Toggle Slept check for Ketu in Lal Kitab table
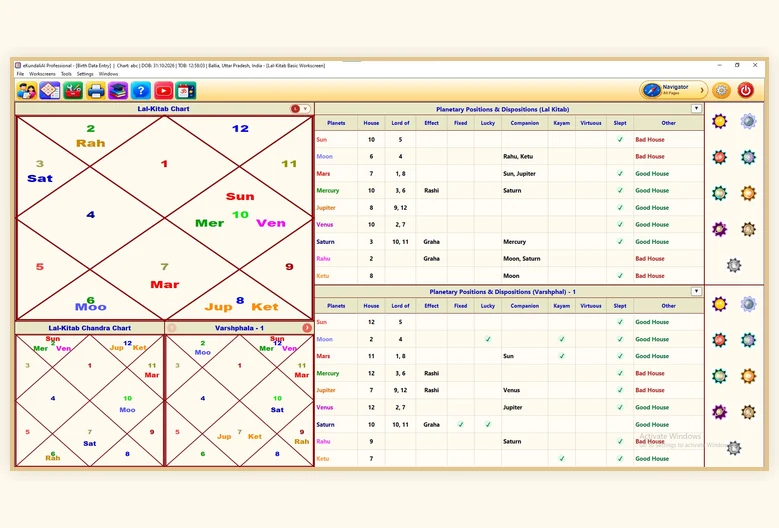Viewport: 779px width, 528px height. coord(620,275)
